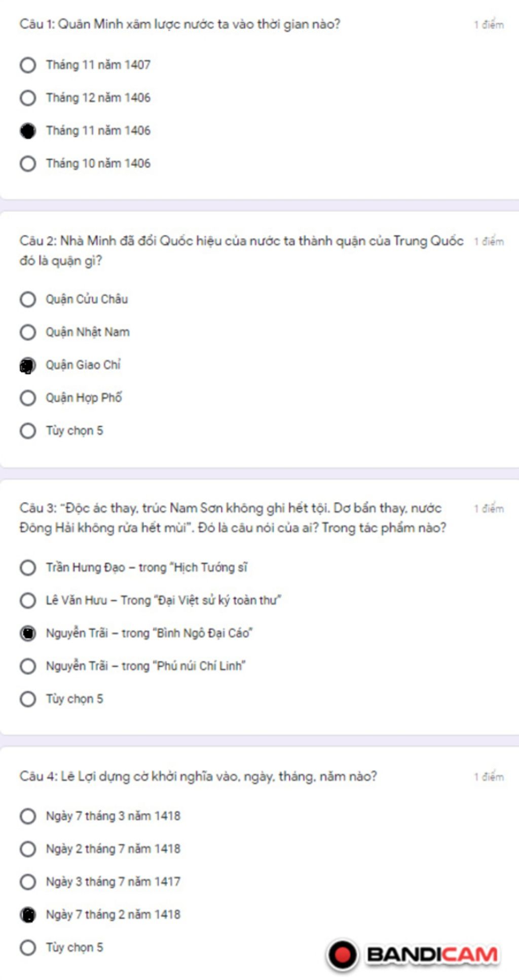The height and width of the screenshot is (980, 519).
Task: Select Quận Nhật Nam radio button
Action: coord(28,332)
